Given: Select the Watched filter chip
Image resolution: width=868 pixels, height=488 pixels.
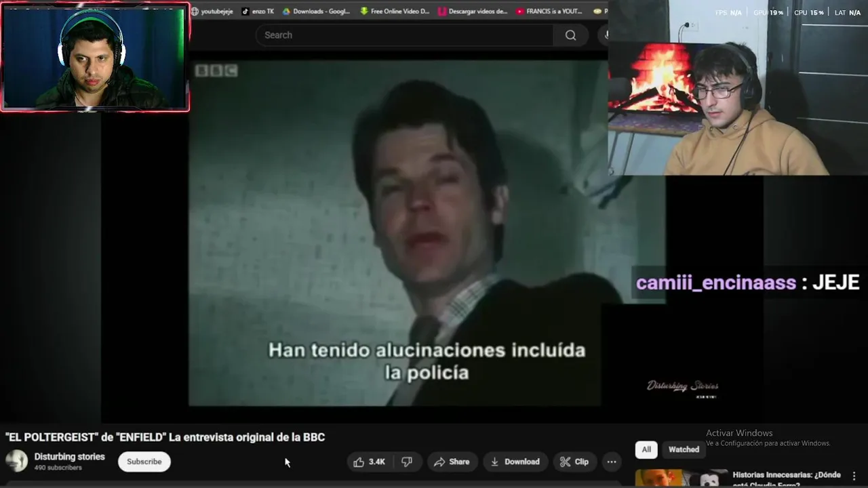Looking at the screenshot, I should click(684, 449).
